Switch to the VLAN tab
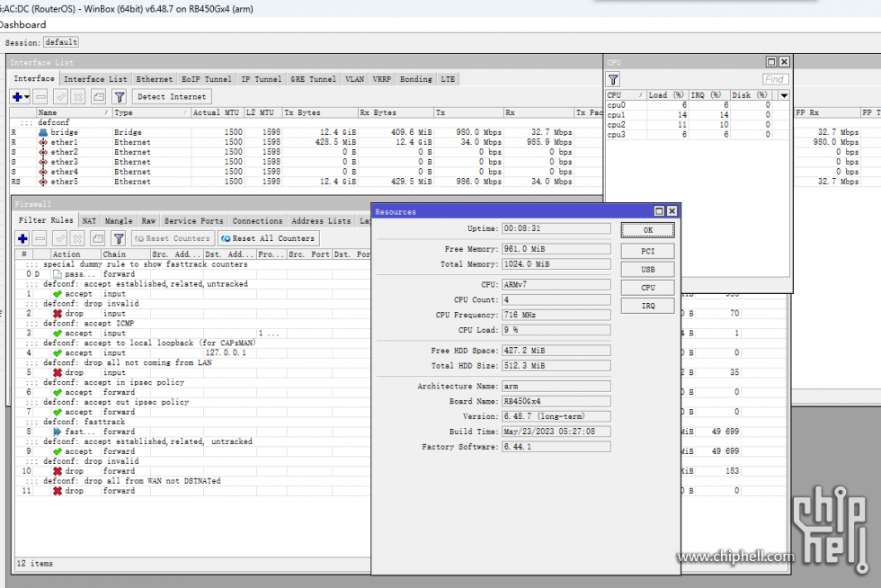The width and height of the screenshot is (881, 588). point(354,79)
